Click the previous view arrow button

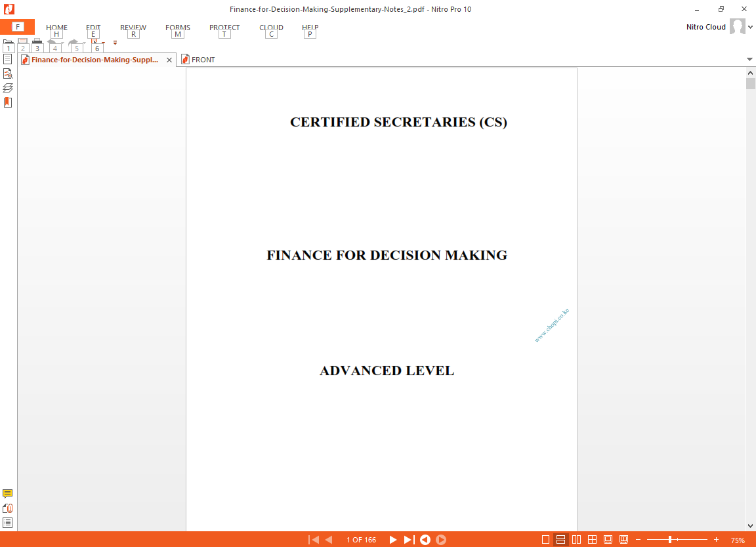click(x=425, y=540)
